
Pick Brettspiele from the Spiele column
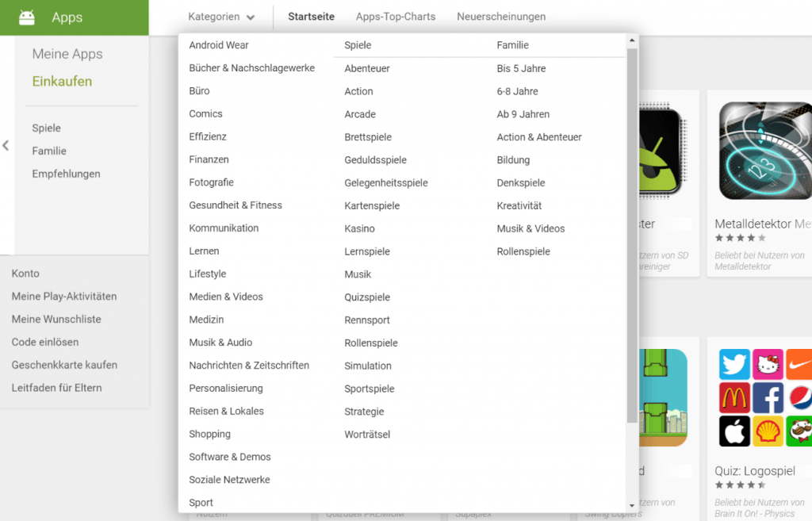point(368,137)
